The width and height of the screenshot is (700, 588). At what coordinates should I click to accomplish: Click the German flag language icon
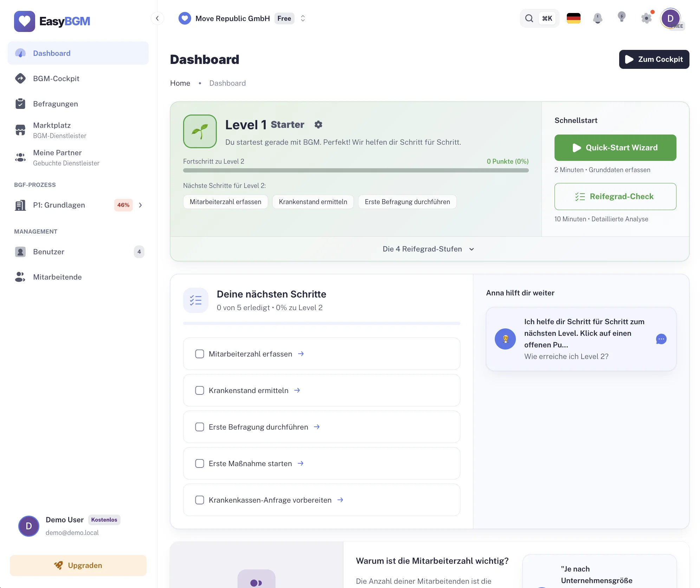573,18
